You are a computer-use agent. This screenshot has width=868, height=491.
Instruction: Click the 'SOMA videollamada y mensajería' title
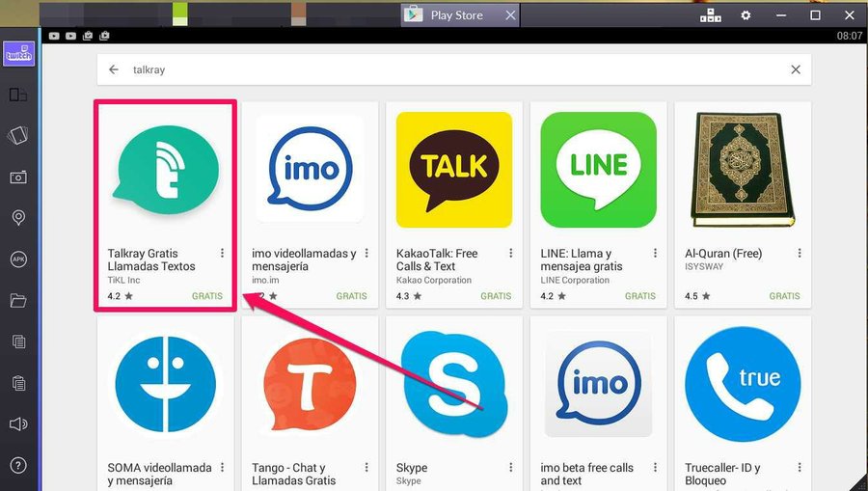(x=159, y=474)
